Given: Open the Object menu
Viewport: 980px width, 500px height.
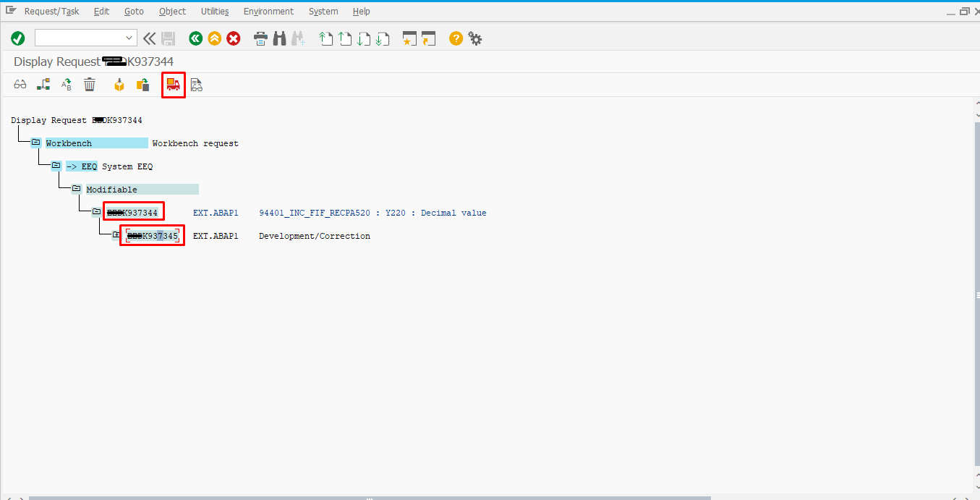Looking at the screenshot, I should coord(172,11).
